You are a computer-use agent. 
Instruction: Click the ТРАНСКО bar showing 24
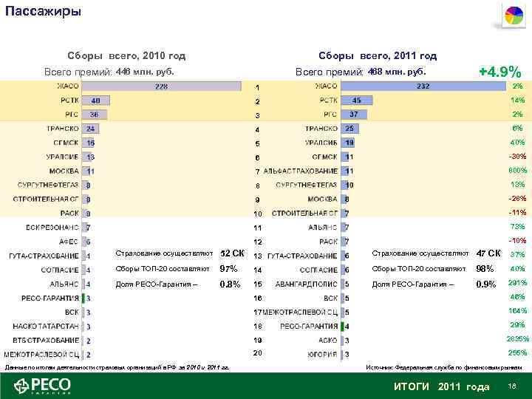tap(90, 129)
